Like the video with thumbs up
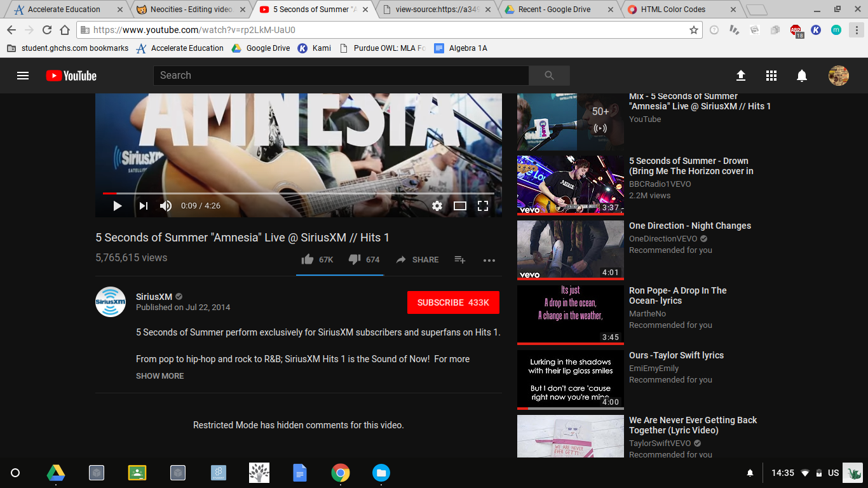The width and height of the screenshot is (868, 488). click(x=317, y=259)
